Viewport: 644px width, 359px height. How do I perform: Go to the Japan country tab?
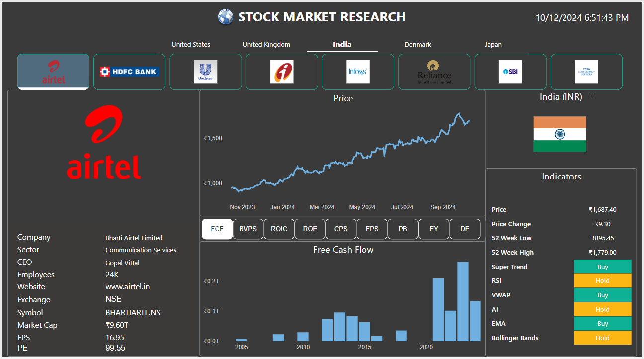click(493, 45)
